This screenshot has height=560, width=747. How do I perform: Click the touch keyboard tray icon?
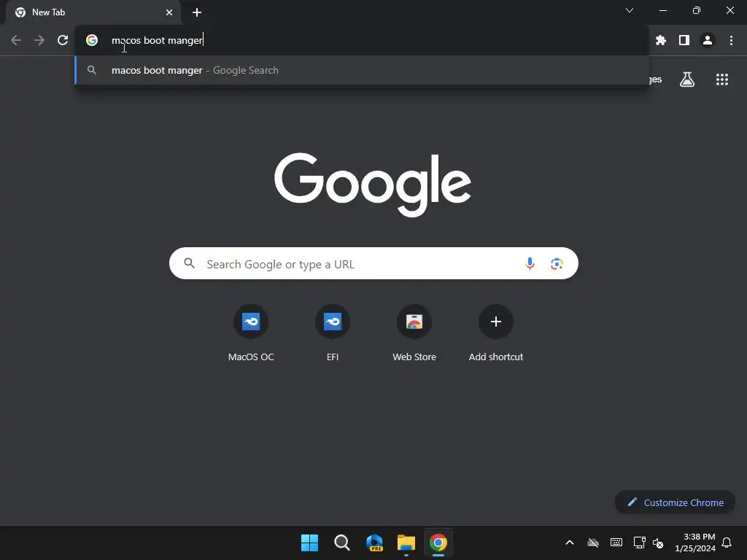[616, 542]
